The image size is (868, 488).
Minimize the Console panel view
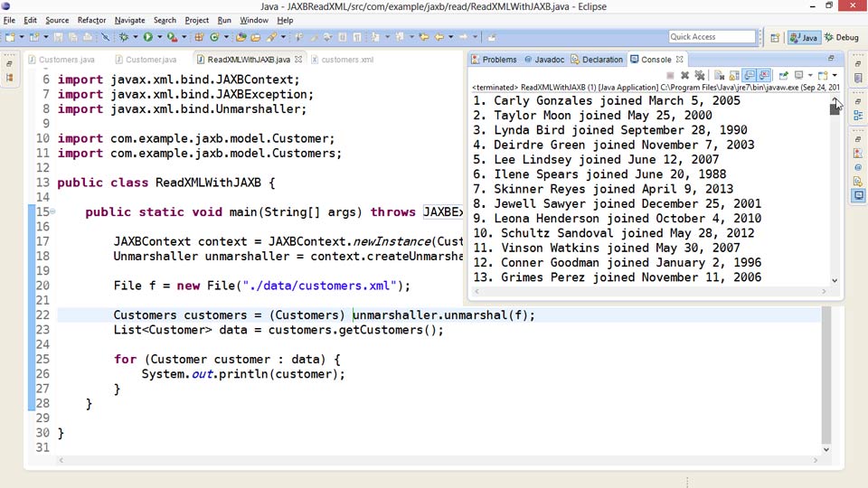click(x=831, y=58)
